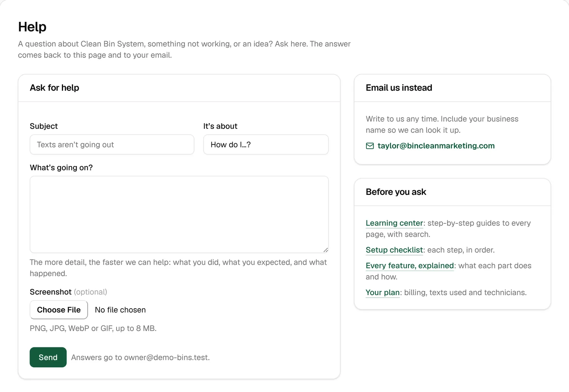Click the "Screenshot (optional)" label
The image size is (569, 392).
pyautogui.click(x=68, y=292)
